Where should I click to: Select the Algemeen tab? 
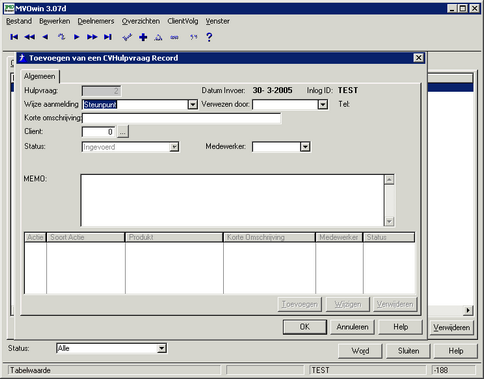coord(40,76)
